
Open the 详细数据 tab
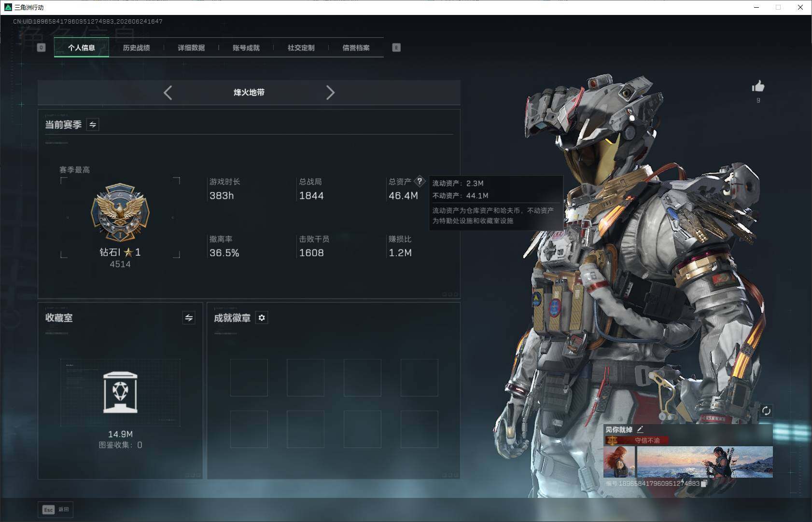191,48
